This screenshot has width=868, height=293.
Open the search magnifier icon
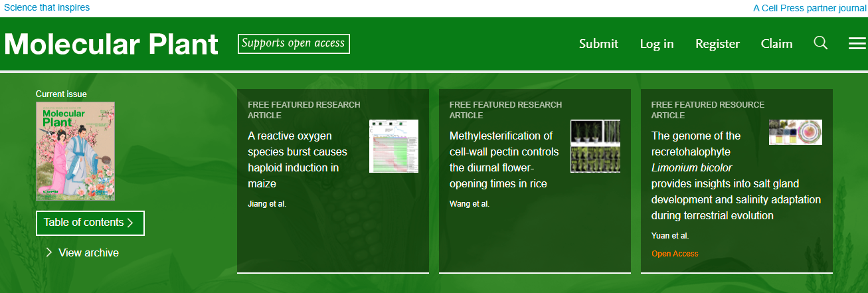pyautogui.click(x=821, y=43)
